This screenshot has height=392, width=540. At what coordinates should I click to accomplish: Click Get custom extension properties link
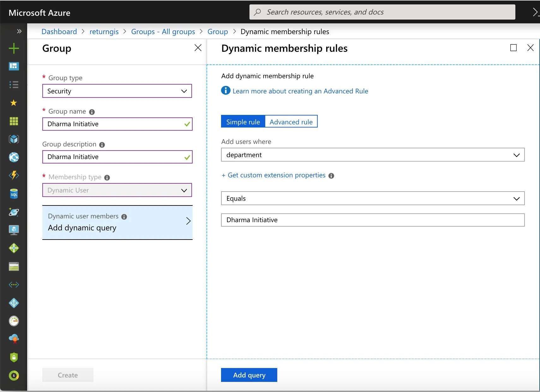pos(273,175)
